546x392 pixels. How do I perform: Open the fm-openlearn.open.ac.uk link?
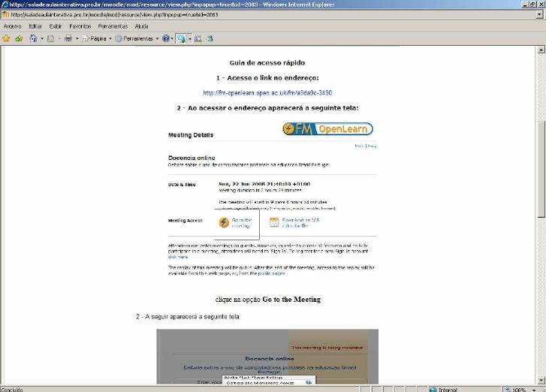point(267,93)
